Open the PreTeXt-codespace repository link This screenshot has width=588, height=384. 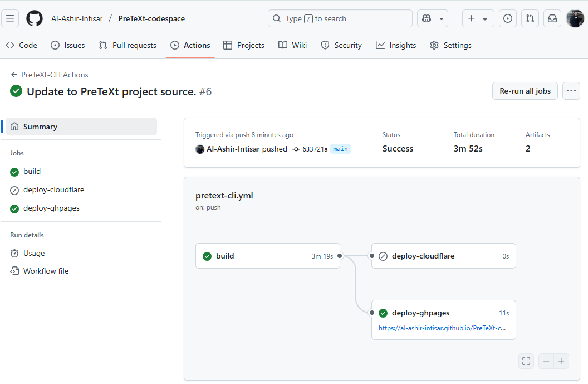pyautogui.click(x=151, y=18)
